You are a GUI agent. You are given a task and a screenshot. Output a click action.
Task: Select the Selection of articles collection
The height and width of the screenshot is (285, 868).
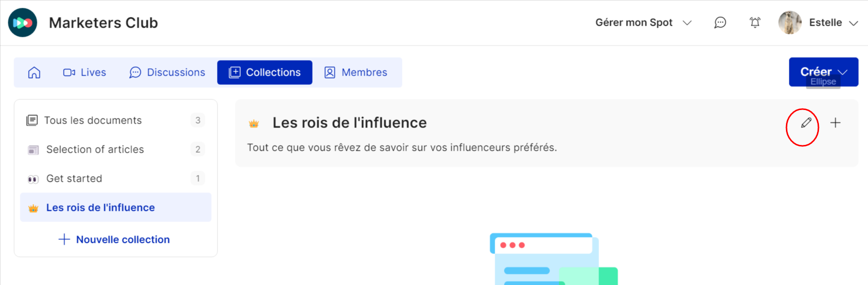(116, 149)
